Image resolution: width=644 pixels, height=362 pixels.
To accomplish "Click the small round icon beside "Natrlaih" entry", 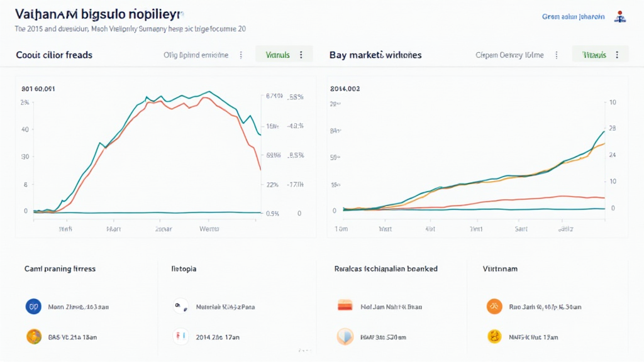I will 180,307.
